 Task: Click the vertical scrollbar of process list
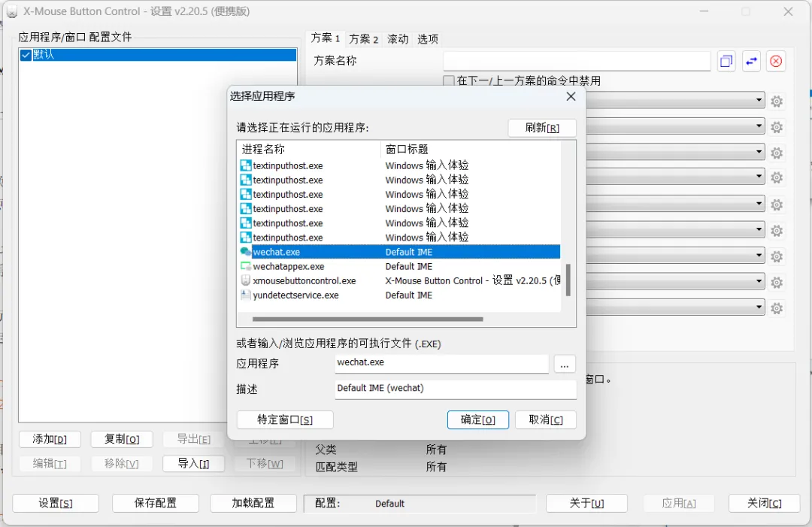click(568, 280)
